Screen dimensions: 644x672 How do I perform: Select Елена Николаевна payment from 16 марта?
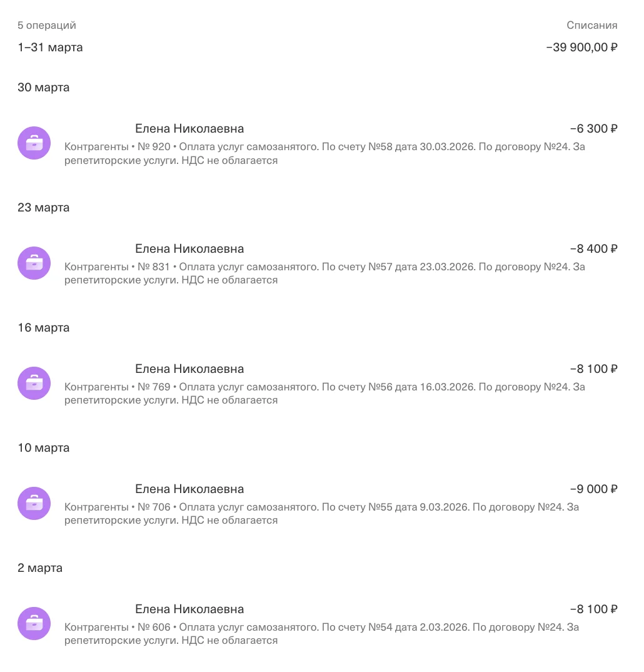[189, 369]
